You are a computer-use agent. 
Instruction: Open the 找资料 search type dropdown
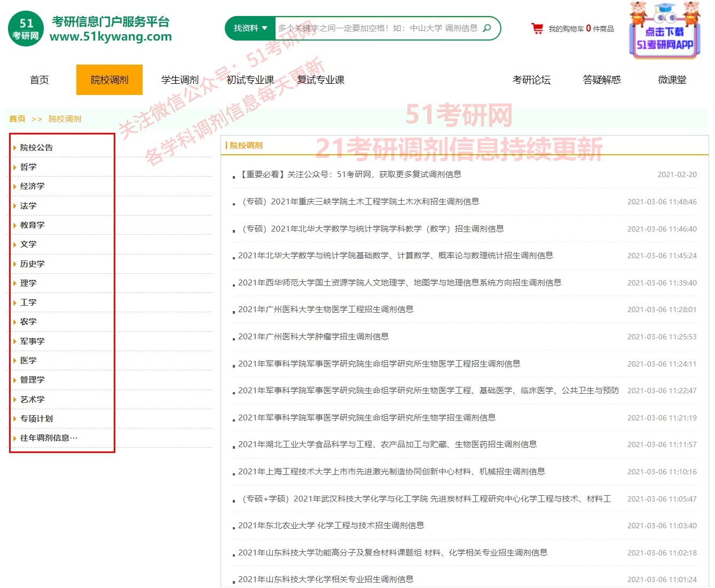249,28
